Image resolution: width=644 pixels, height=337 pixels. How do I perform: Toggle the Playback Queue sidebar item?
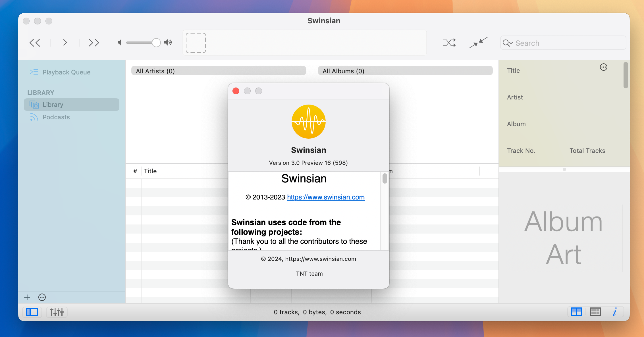coord(66,72)
